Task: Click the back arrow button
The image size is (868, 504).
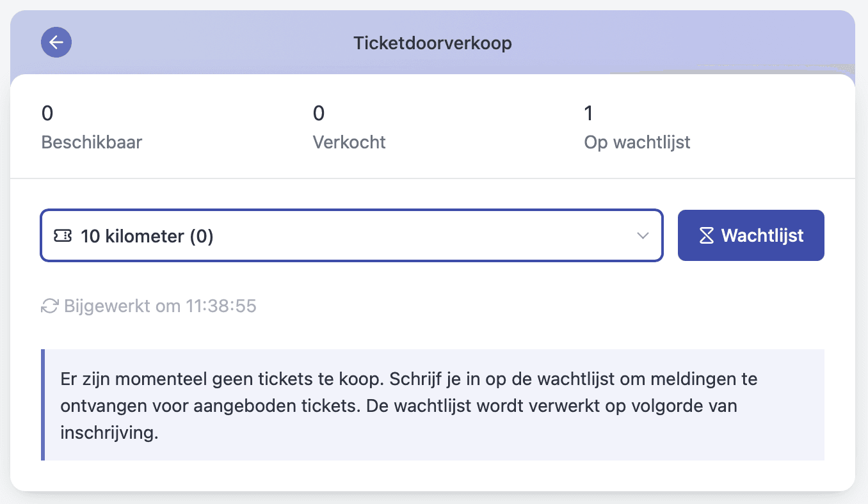Action: tap(56, 43)
